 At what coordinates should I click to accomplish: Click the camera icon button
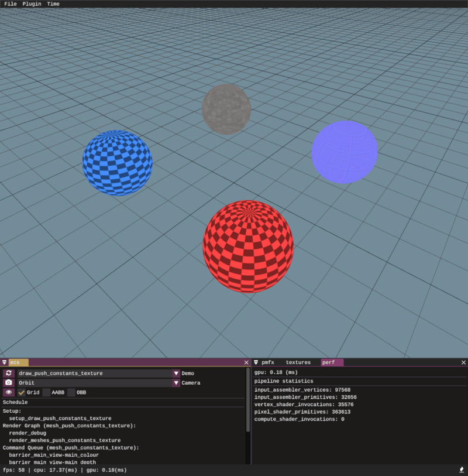click(x=9, y=383)
